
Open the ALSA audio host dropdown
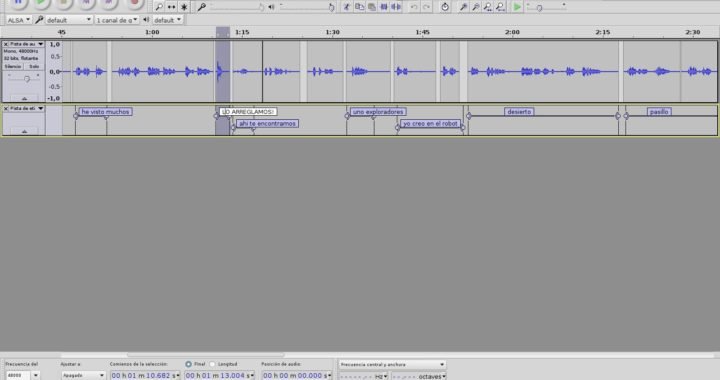[x=18, y=20]
